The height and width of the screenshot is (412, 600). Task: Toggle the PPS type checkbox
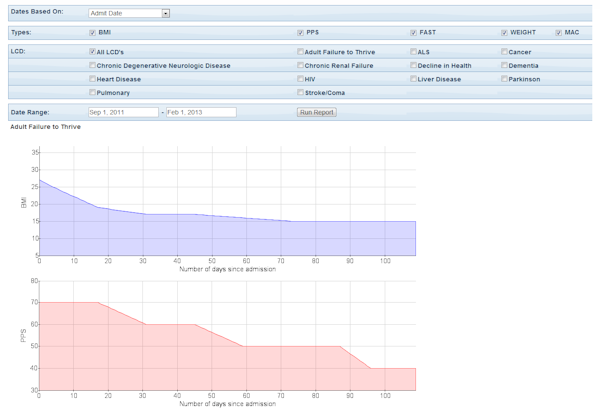pos(300,33)
